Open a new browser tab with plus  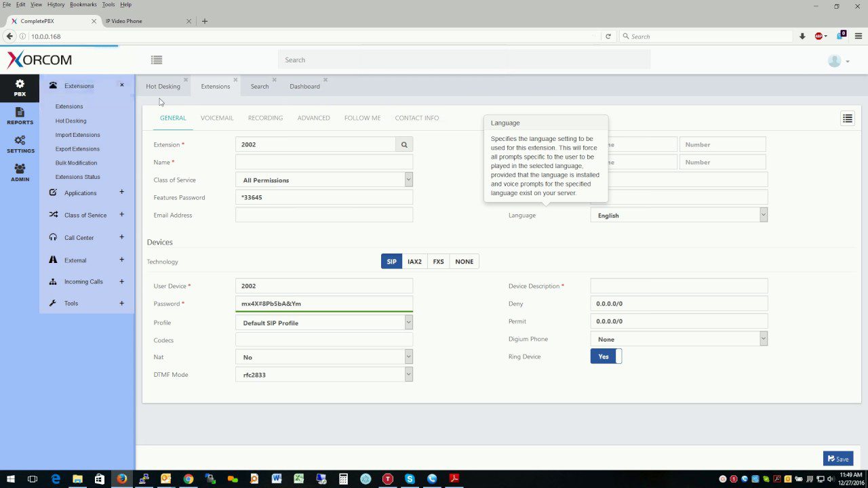(205, 21)
